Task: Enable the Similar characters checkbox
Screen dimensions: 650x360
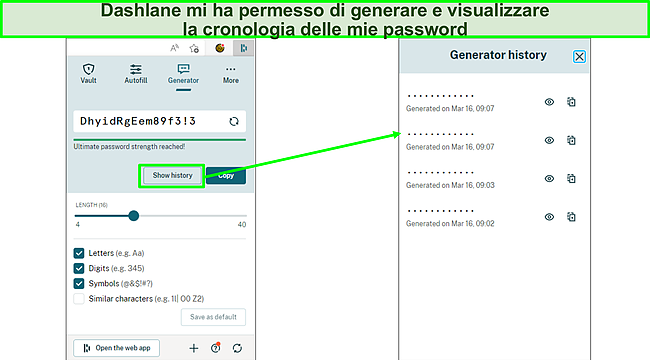Action: tap(79, 299)
